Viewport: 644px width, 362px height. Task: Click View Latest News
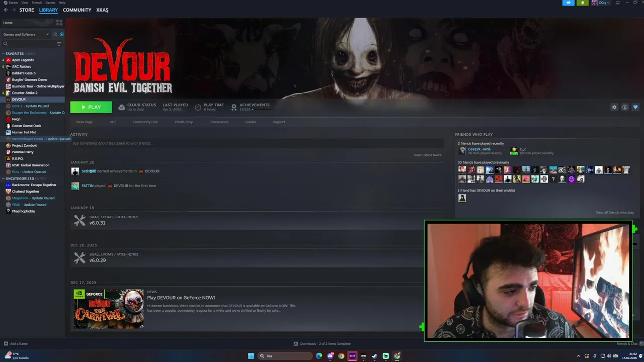click(428, 155)
